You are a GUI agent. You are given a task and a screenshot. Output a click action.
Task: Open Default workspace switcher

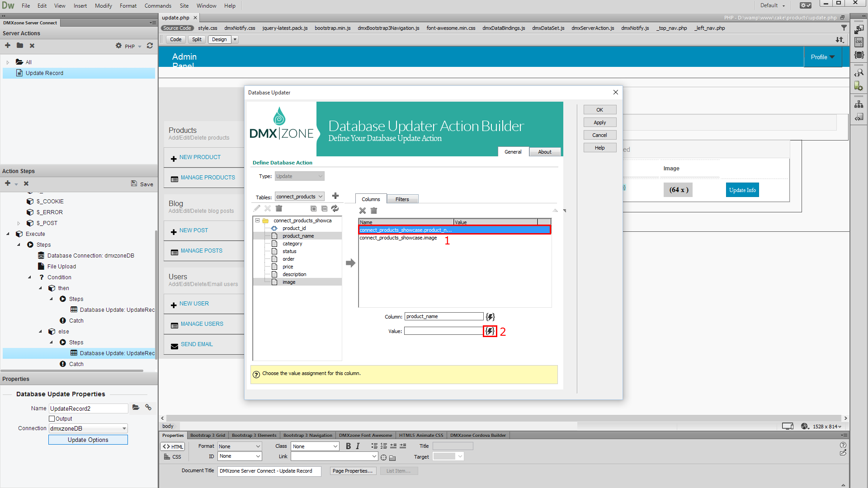tap(773, 5)
